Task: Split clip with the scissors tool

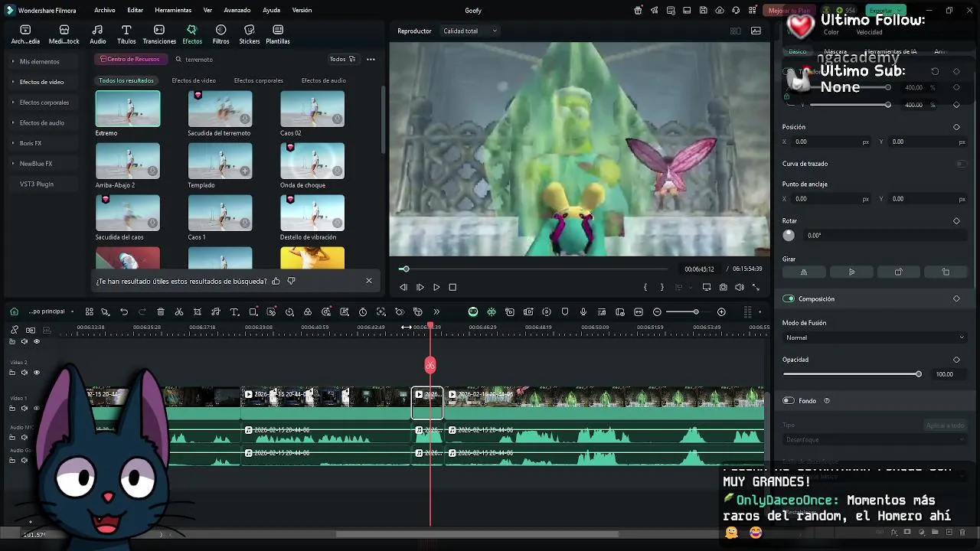Action: tap(179, 312)
